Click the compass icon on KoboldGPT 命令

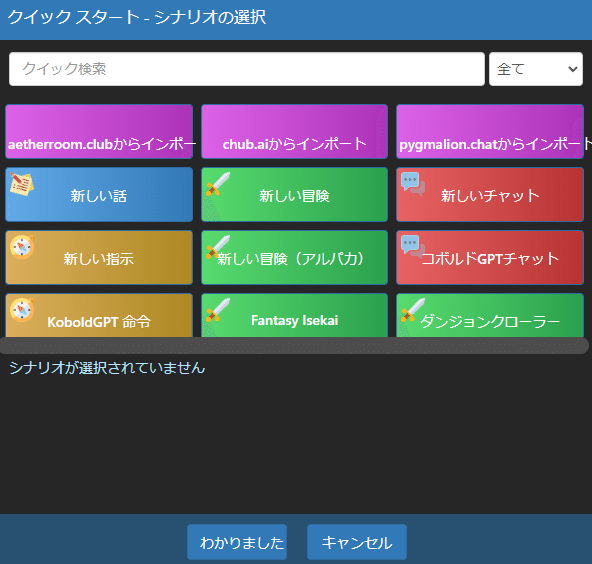22,310
